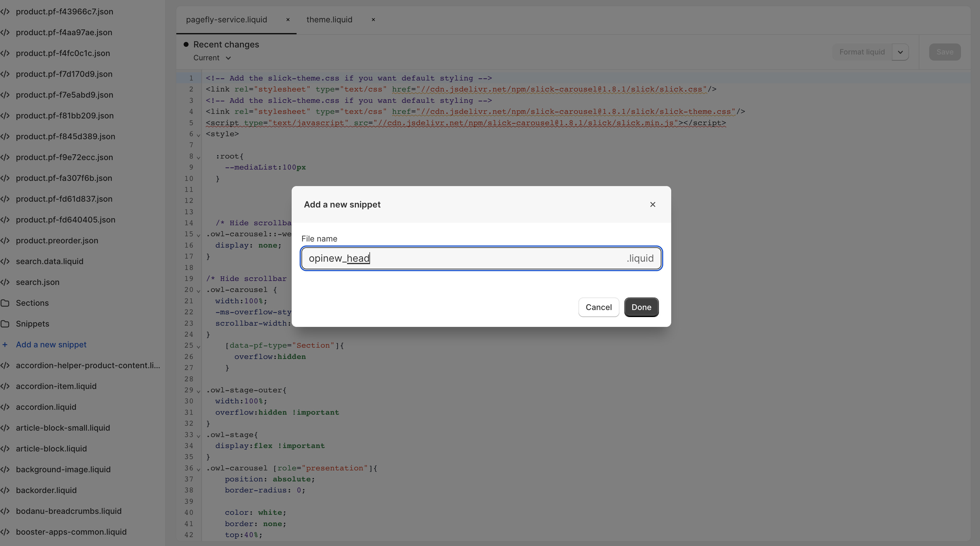The width and height of the screenshot is (980, 546).
Task: Expand the Current version dropdown
Action: (212, 58)
